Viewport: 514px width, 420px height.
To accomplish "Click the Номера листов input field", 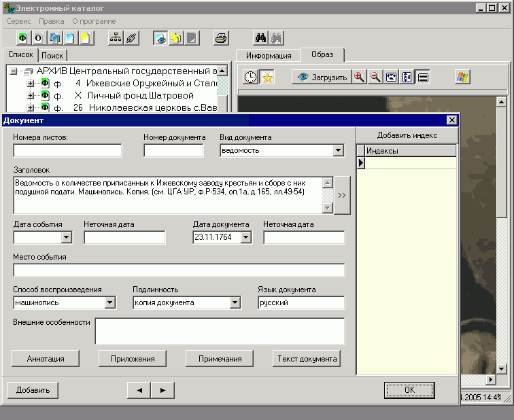I will pyautogui.click(x=67, y=150).
